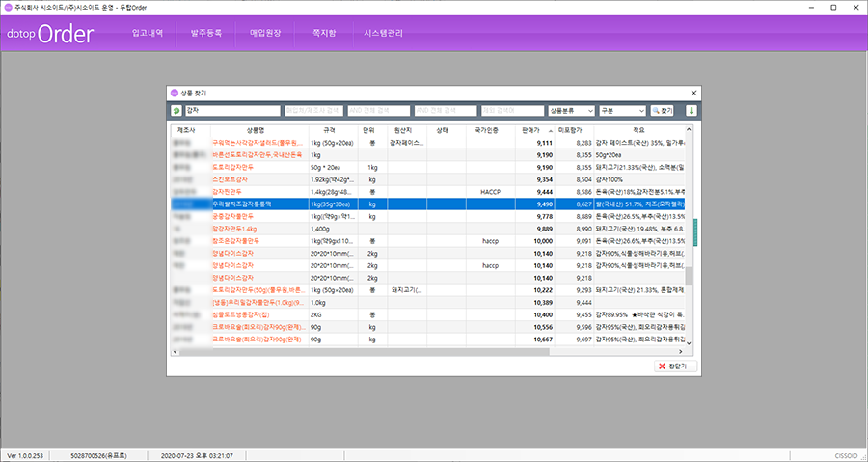Click the 창닫기 button
Screen dimensions: 868x462
pos(674,367)
